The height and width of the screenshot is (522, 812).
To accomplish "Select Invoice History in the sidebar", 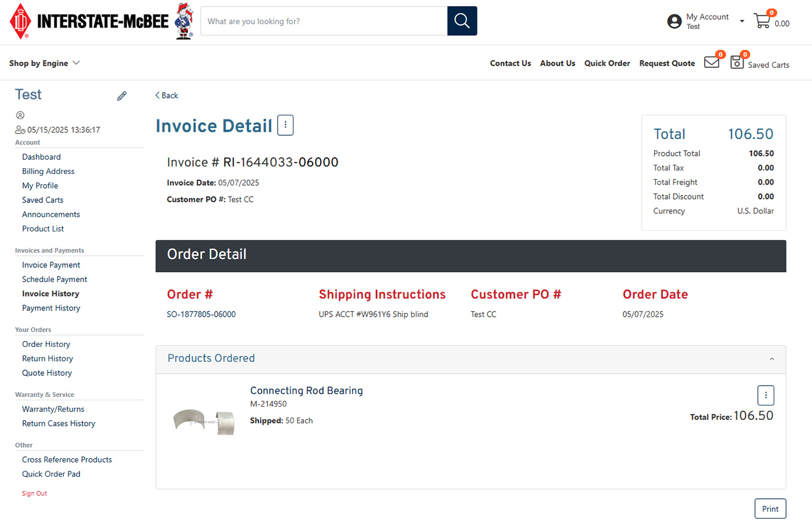I will click(50, 294).
